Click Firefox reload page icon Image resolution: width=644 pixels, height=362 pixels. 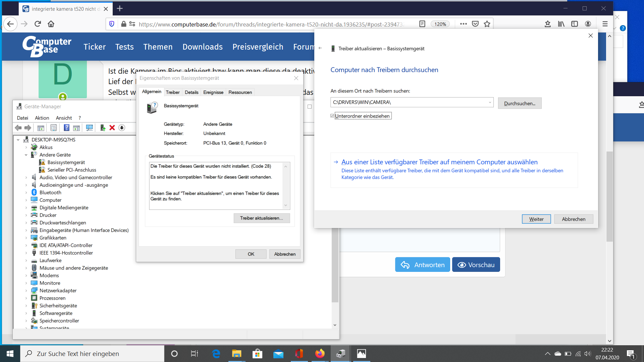[x=38, y=24]
